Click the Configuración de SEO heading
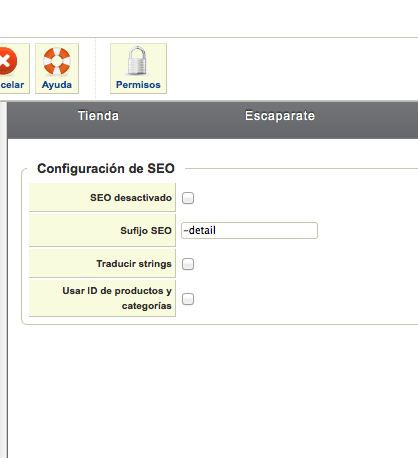 tap(106, 168)
